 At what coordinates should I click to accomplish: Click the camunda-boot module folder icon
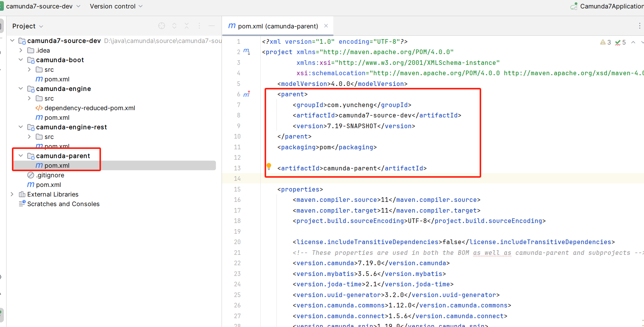click(31, 60)
